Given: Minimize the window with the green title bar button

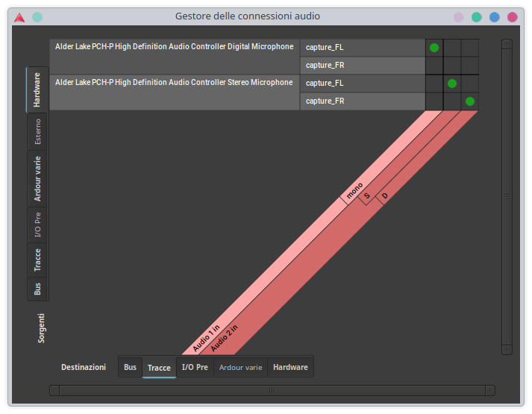Looking at the screenshot, I should (476, 16).
